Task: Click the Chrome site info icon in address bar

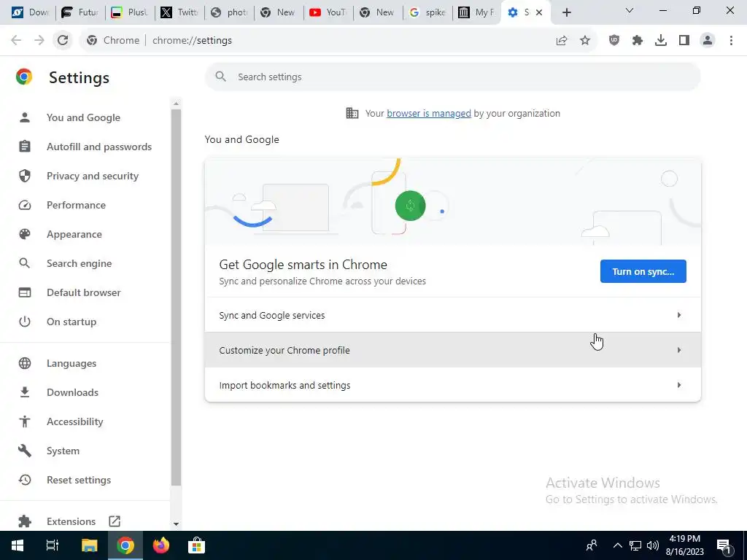Action: [92, 41]
